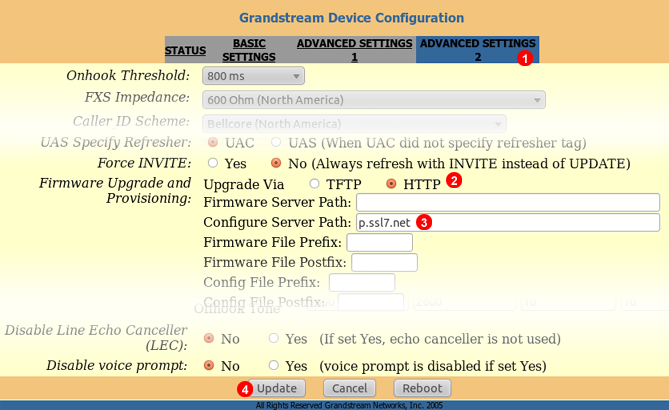
Task: Open the STATUS tab
Action: pyautogui.click(x=185, y=50)
